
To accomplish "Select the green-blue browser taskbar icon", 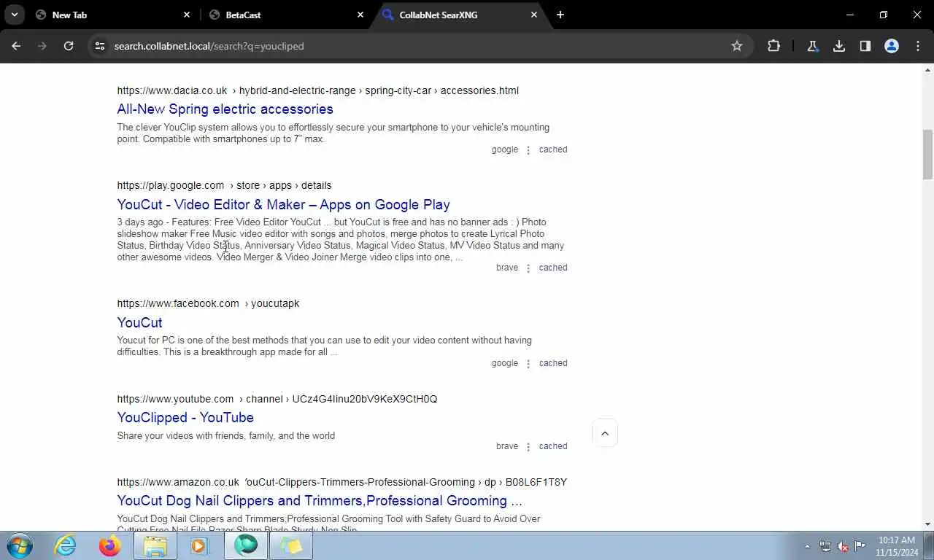I will tap(246, 545).
